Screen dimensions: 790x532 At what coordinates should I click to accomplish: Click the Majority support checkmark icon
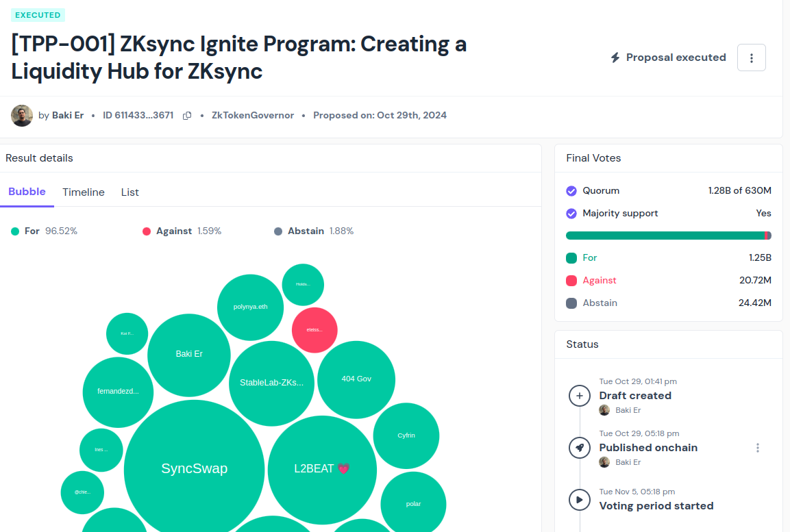571,214
